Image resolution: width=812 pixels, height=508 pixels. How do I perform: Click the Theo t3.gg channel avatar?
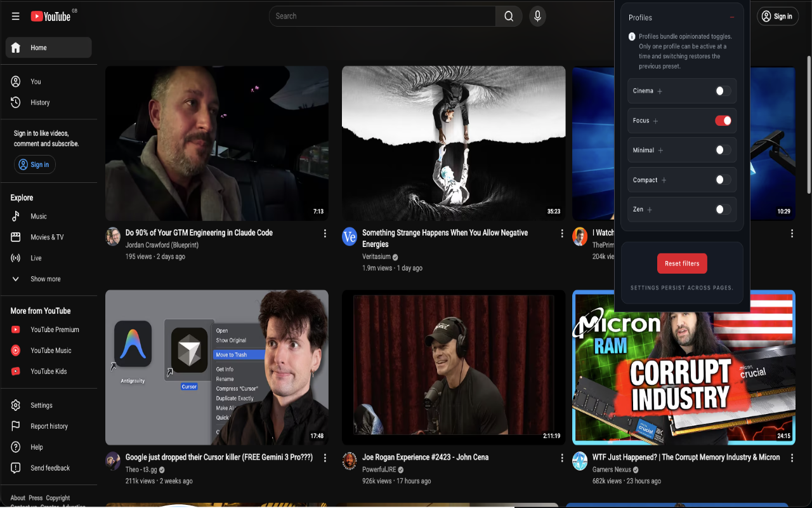click(113, 461)
